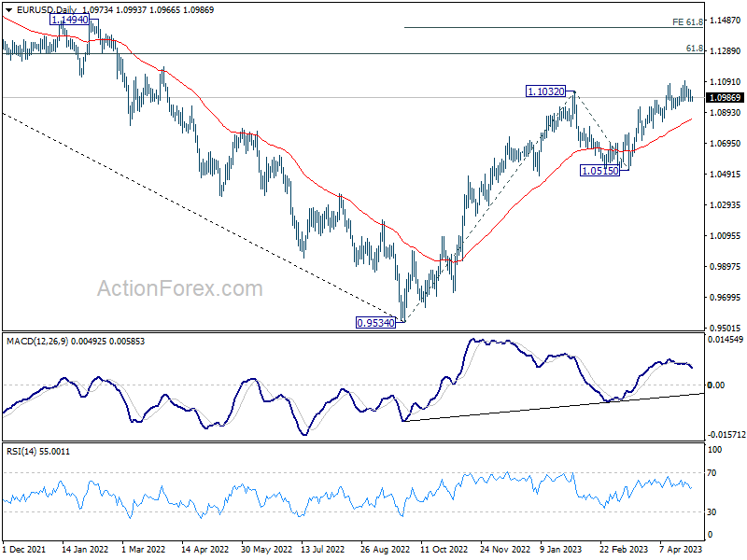Select the 1.14940 price label
The width and height of the screenshot is (747, 560).
click(x=69, y=20)
